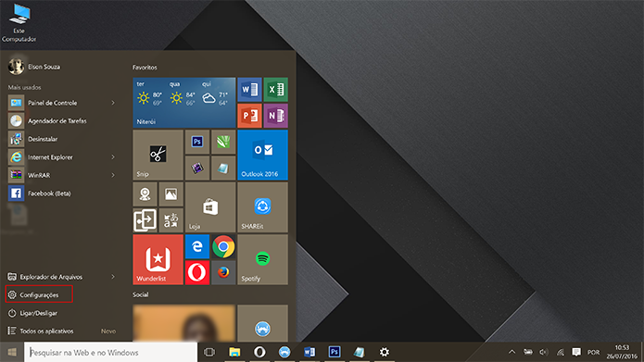Open the Firefox tile

[223, 272]
